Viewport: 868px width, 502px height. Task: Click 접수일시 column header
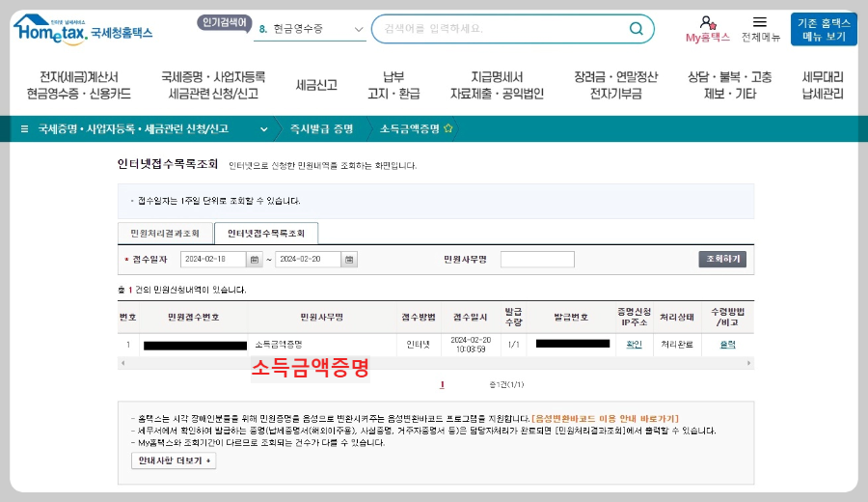click(x=471, y=318)
